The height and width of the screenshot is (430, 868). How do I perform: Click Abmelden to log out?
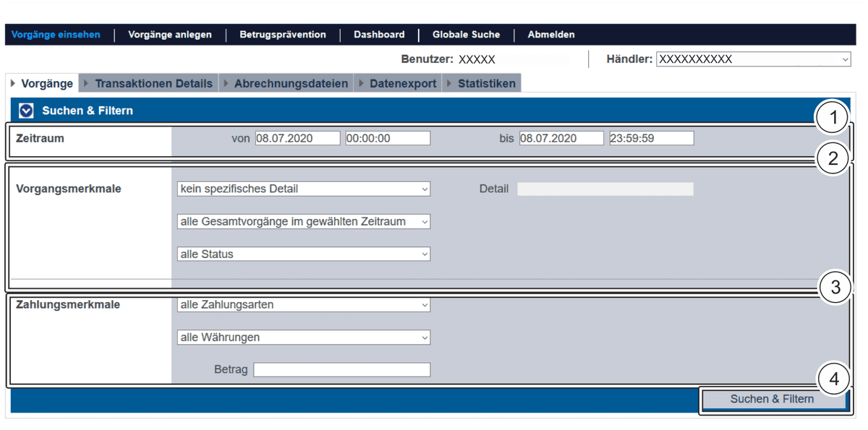pos(551,35)
